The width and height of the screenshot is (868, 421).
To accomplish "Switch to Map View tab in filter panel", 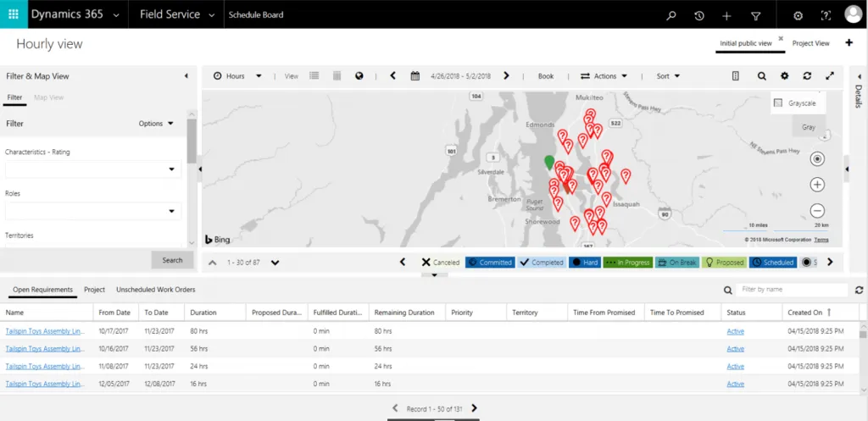I will (x=48, y=97).
